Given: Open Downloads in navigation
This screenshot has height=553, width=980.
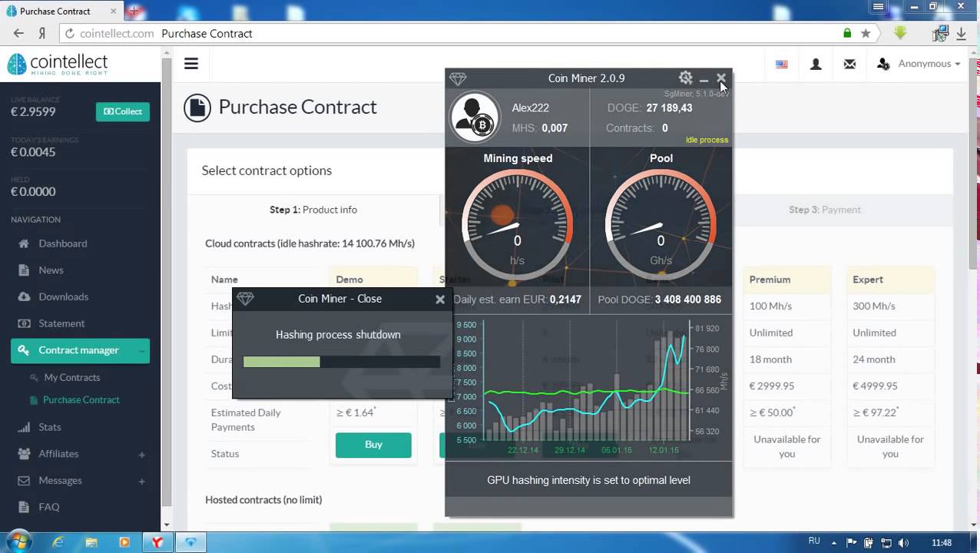Looking at the screenshot, I should (64, 296).
